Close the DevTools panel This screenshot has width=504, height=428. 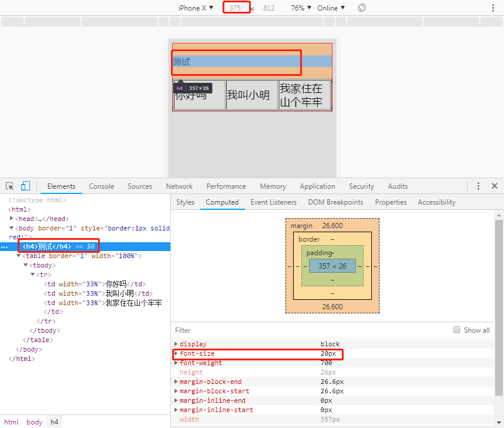pyautogui.click(x=495, y=186)
